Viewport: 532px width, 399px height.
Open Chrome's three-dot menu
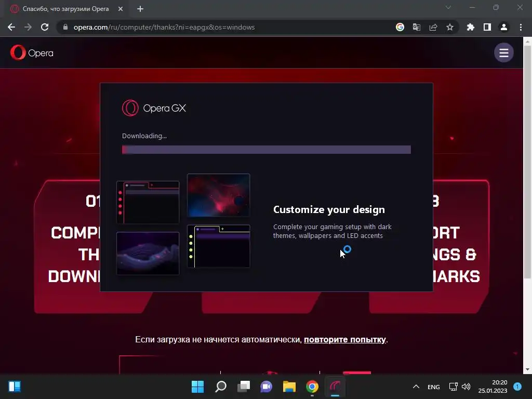coord(521,27)
